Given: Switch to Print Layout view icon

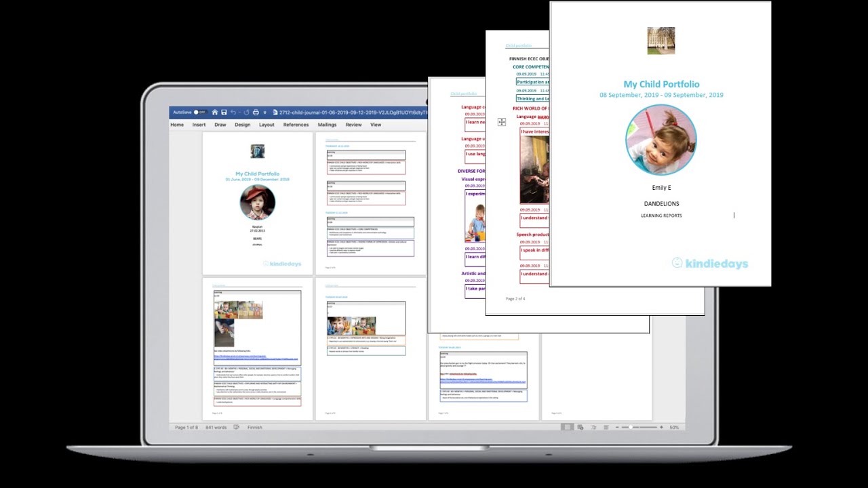Looking at the screenshot, I should 567,428.
